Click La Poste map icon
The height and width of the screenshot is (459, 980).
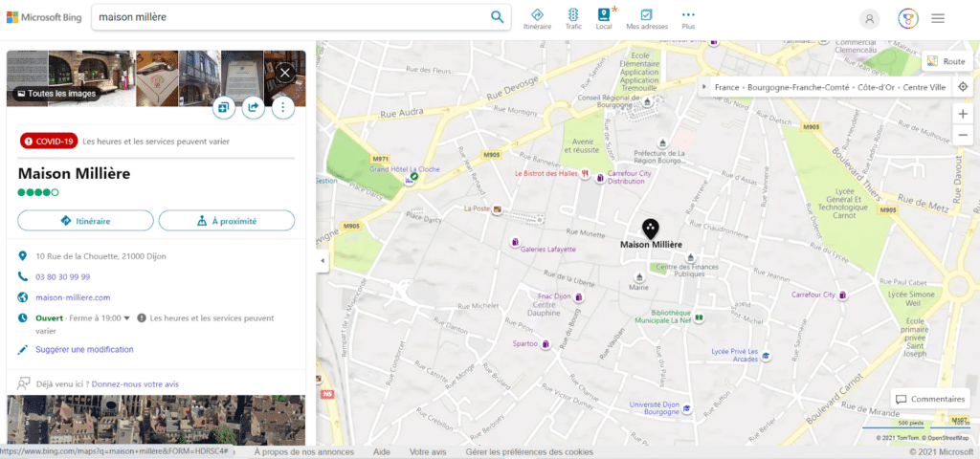498,208
